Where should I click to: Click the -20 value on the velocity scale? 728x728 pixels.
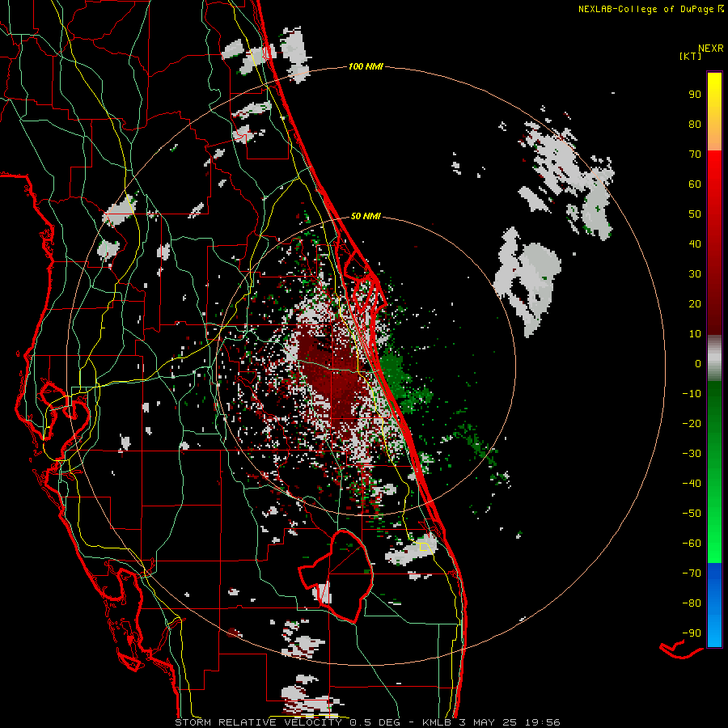tap(692, 424)
